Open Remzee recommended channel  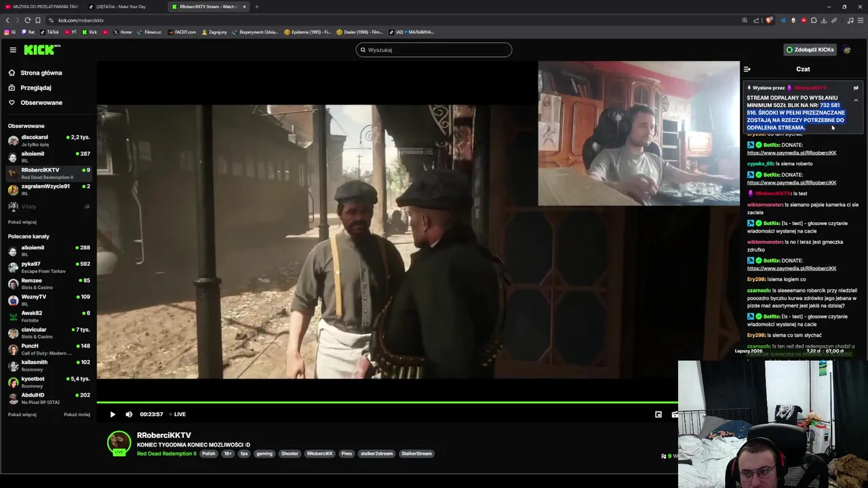[x=49, y=283]
